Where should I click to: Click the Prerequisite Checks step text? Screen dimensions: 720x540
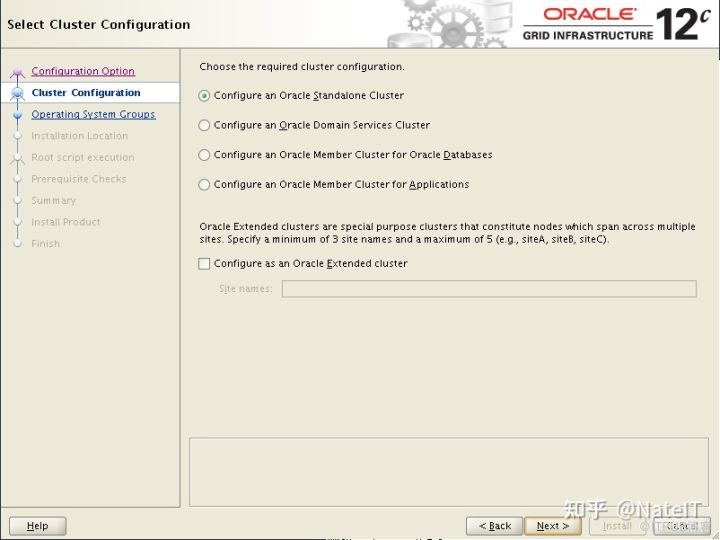(79, 179)
